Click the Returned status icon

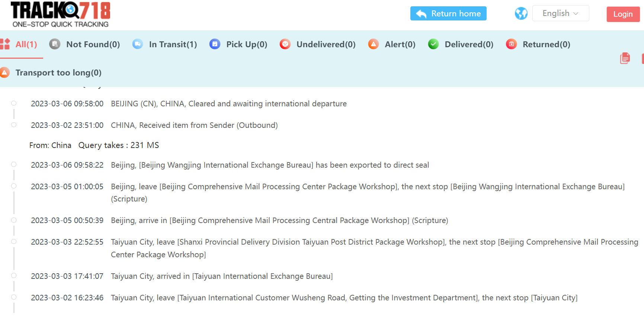[511, 44]
